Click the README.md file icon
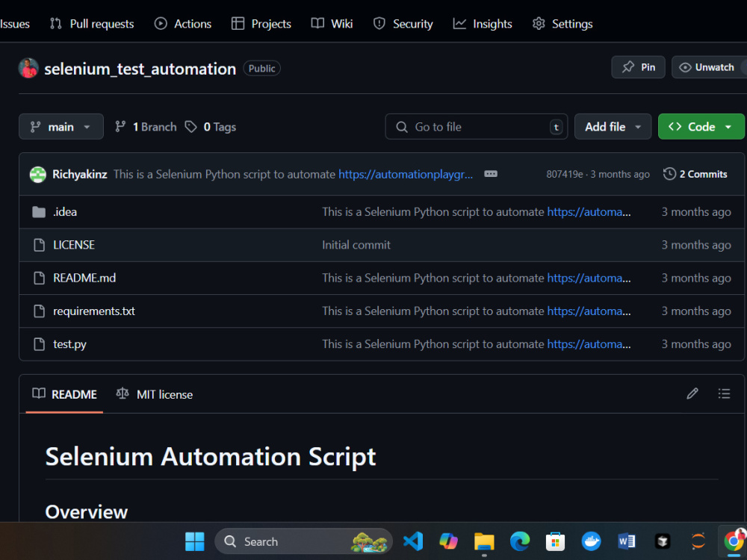 click(x=39, y=278)
